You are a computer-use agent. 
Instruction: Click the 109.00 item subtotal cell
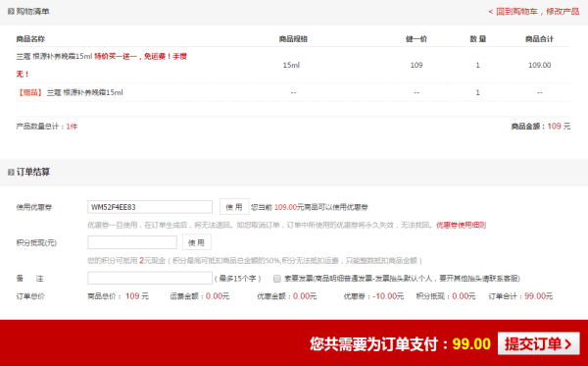coord(540,65)
